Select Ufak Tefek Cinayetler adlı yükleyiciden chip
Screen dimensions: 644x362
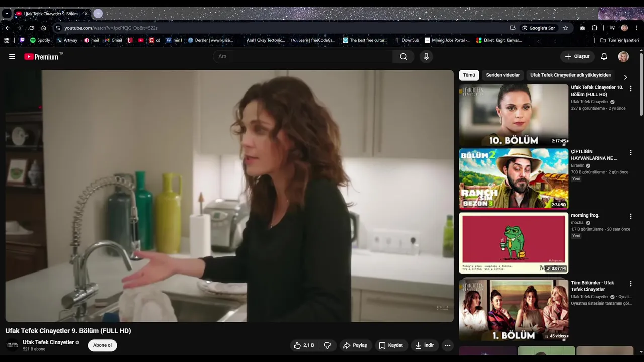coord(571,75)
